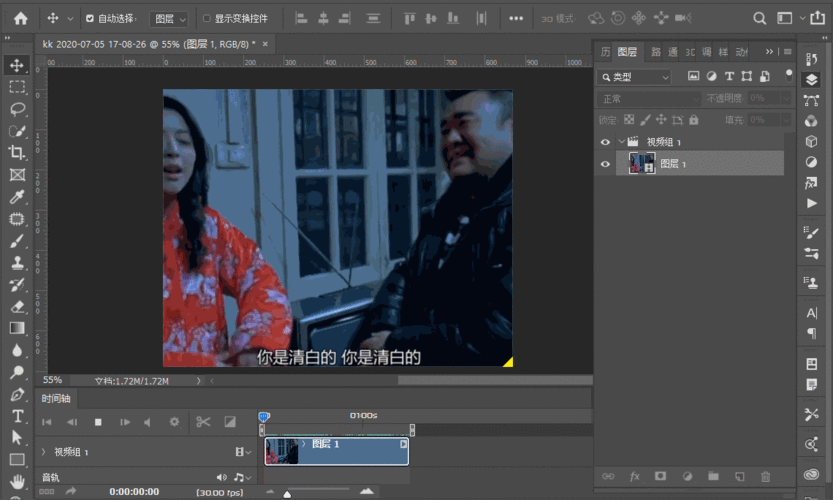The image size is (833, 500).
Task: Select the Eyedropper tool
Action: tap(17, 197)
